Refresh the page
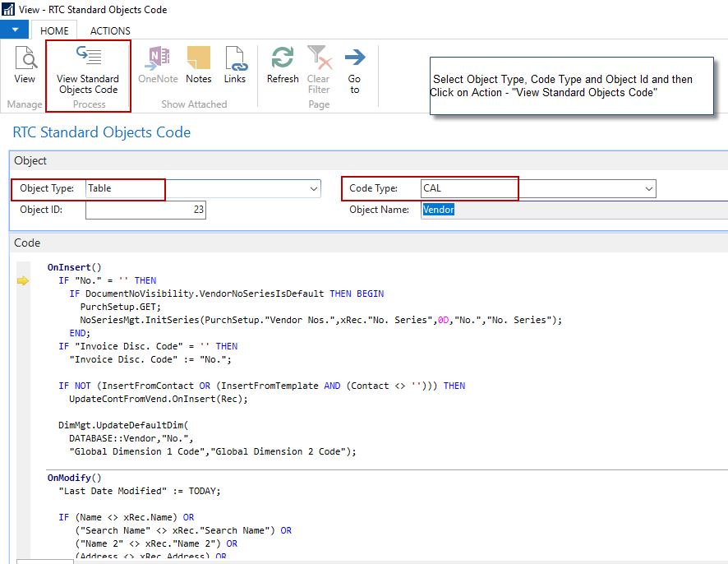Screen dimensions: 728x564 click(x=283, y=65)
